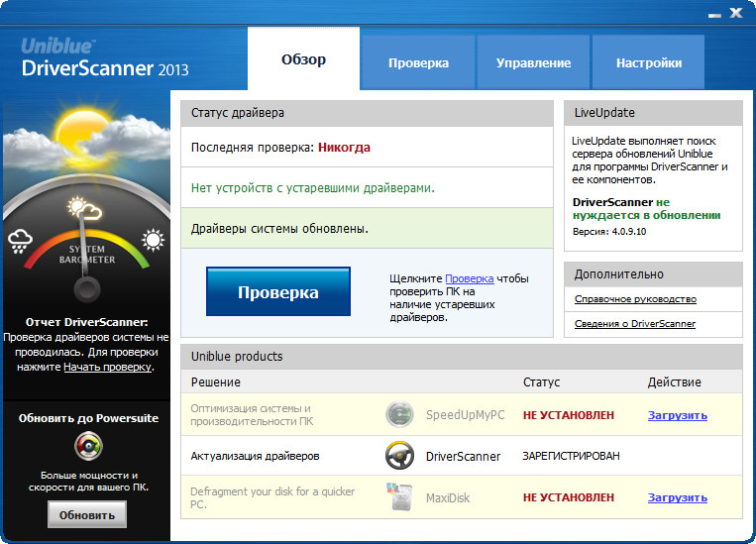The image size is (756, 544).
Task: Click Загрузить link for SpeedUpMyPC
Action: [677, 415]
